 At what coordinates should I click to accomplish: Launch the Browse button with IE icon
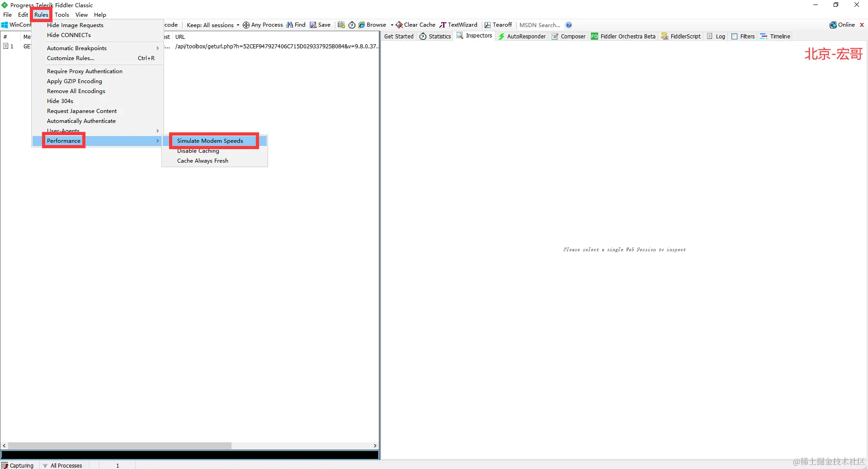click(372, 25)
